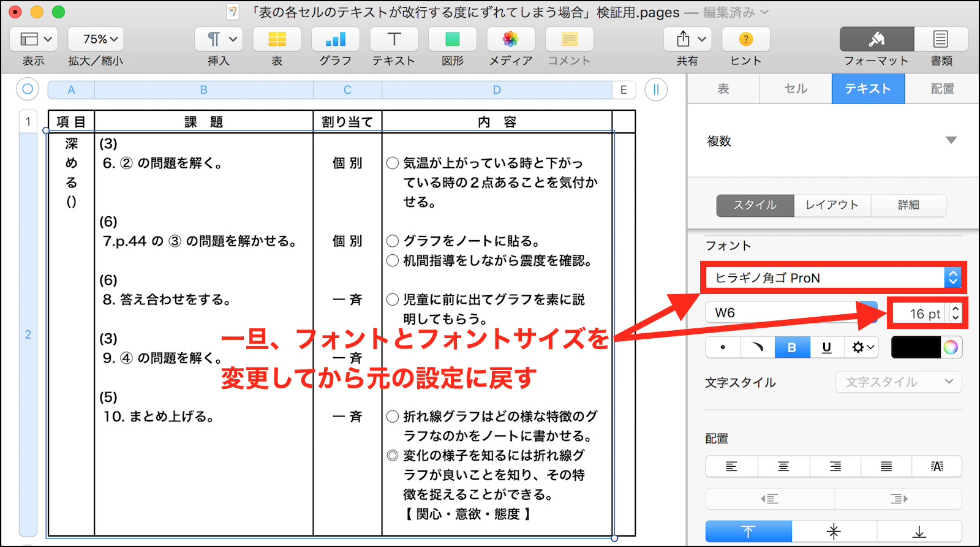Viewport: 980px width, 547px height.
Task: Expand the 75% zoom level dropdown
Action: [96, 40]
